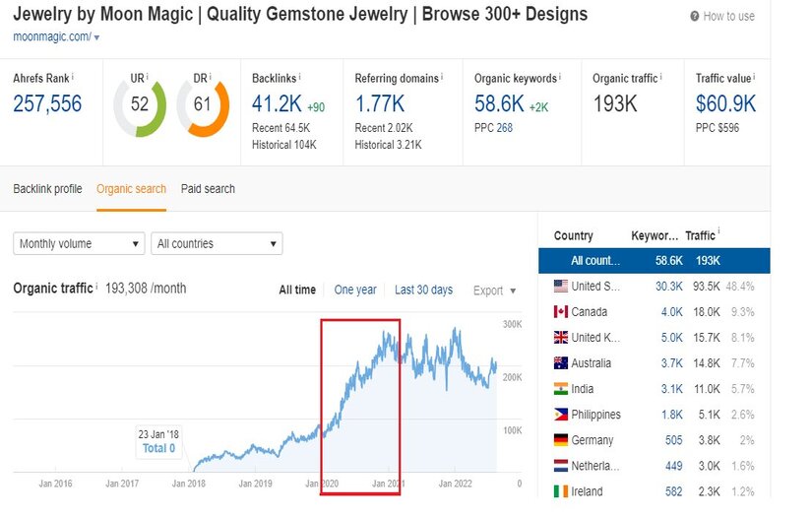Open the Monthly volume dropdown
The height and width of the screenshot is (517, 812).
pyautogui.click(x=79, y=243)
